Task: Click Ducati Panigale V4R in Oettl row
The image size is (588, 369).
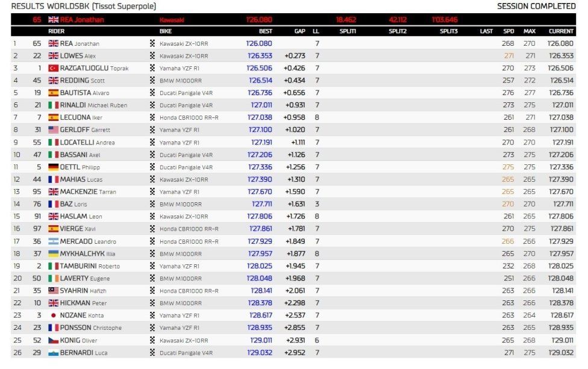Action: click(x=186, y=167)
